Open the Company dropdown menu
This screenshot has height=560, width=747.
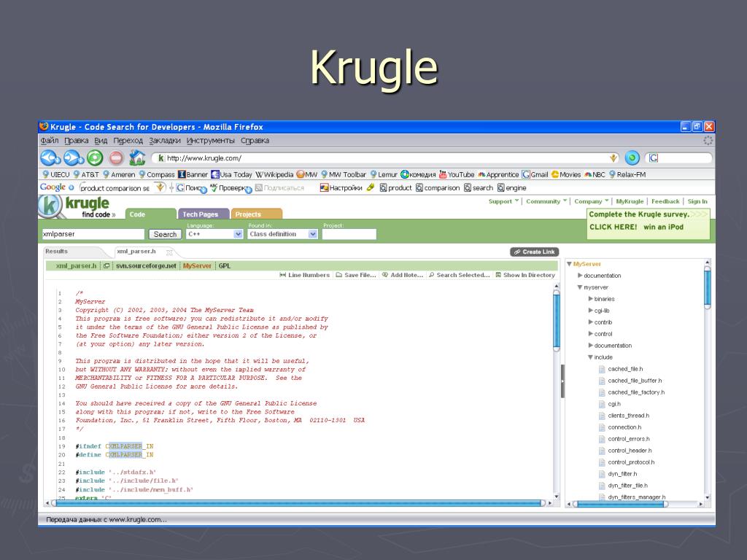coord(592,201)
